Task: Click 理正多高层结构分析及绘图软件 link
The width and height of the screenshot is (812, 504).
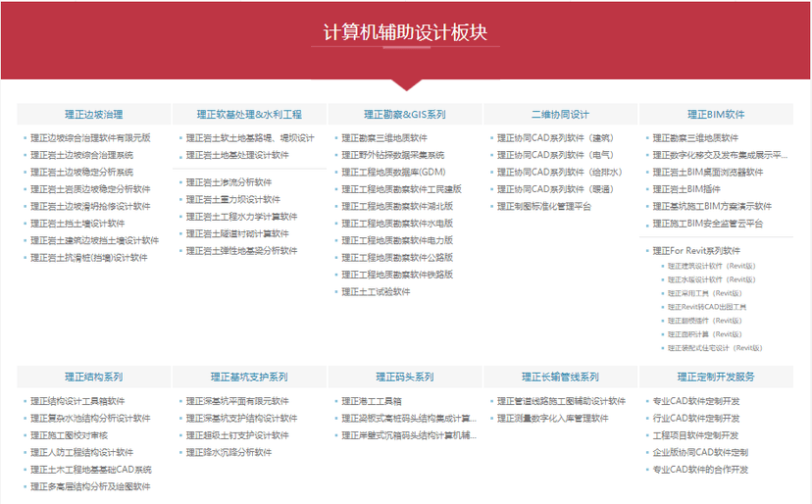Action: (90, 486)
